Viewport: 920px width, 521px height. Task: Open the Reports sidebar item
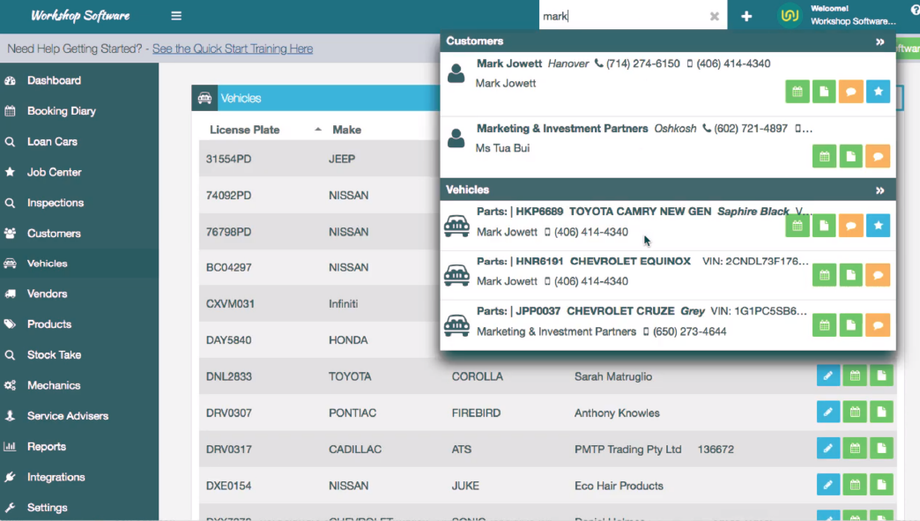click(x=46, y=446)
